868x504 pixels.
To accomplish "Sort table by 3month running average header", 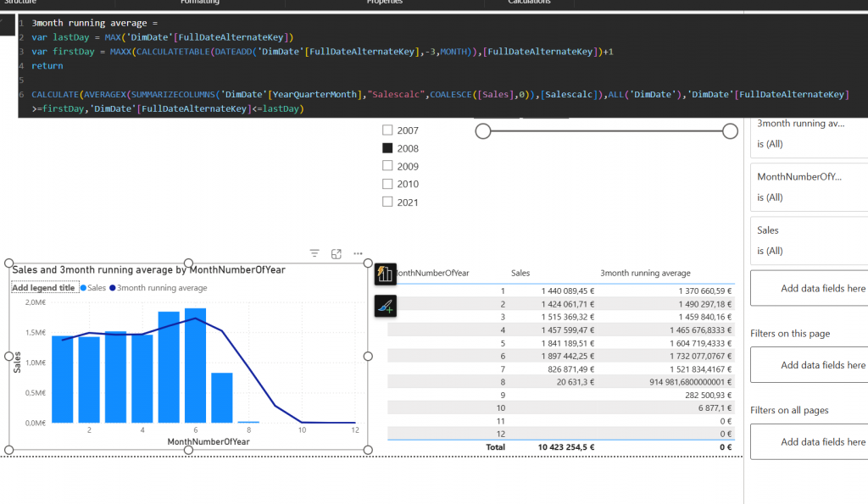I will [x=645, y=274].
